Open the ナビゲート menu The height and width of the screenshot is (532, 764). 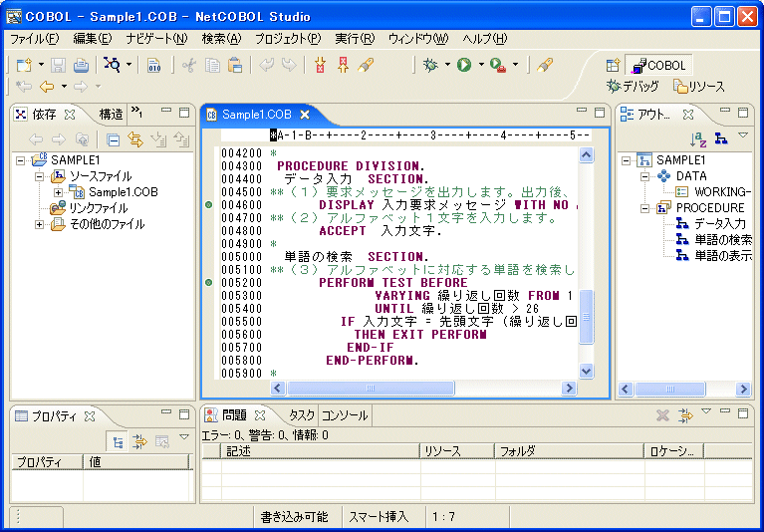tap(156, 39)
